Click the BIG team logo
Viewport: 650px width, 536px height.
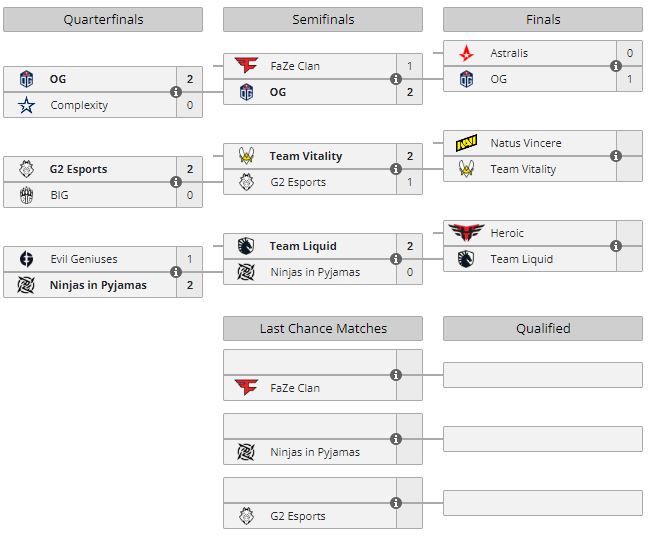(27, 195)
